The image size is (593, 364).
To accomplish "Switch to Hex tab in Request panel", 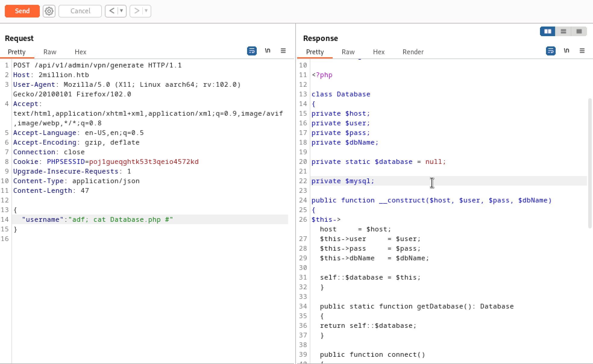I will tap(80, 52).
